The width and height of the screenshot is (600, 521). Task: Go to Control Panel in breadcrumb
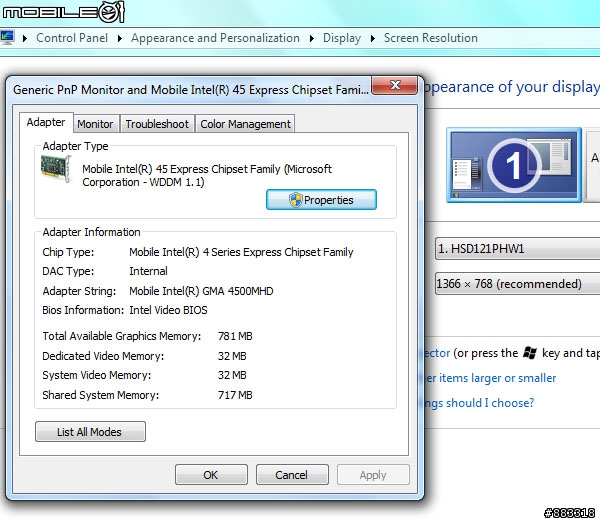coord(72,38)
